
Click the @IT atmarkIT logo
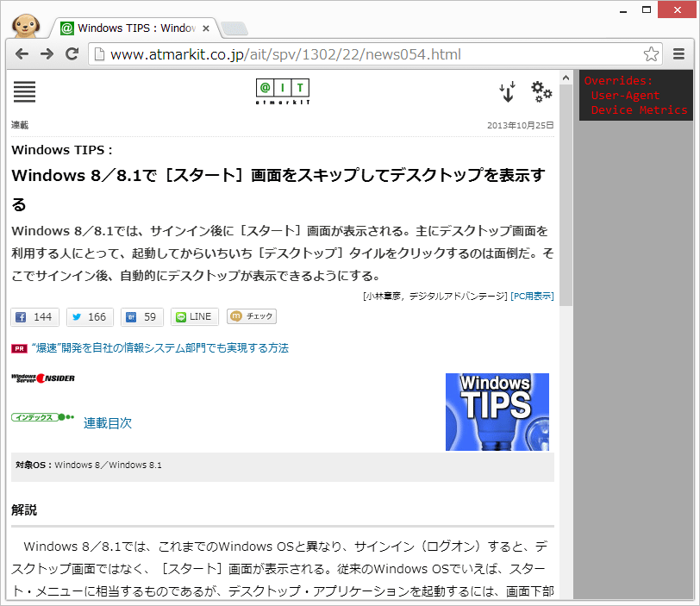[x=283, y=92]
